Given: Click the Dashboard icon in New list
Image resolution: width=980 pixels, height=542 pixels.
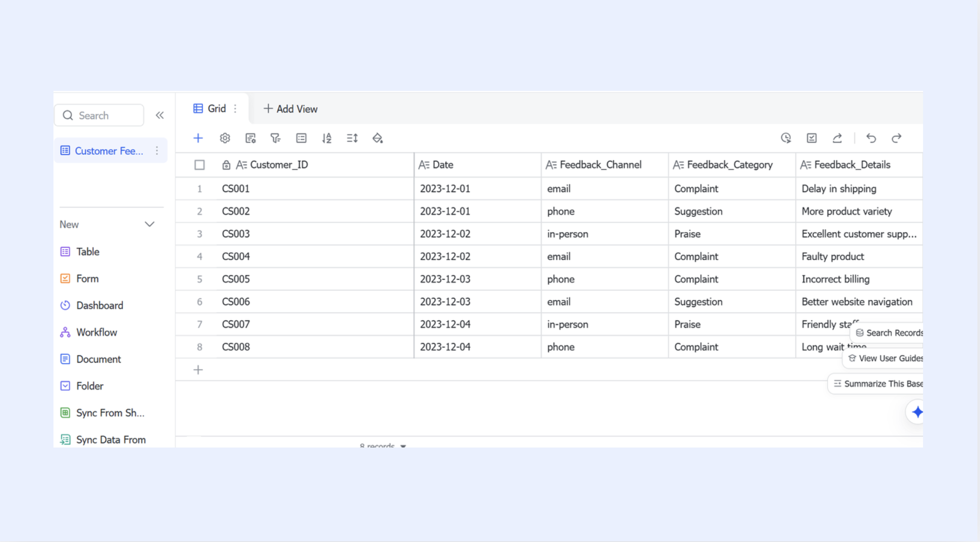Looking at the screenshot, I should pyautogui.click(x=65, y=305).
